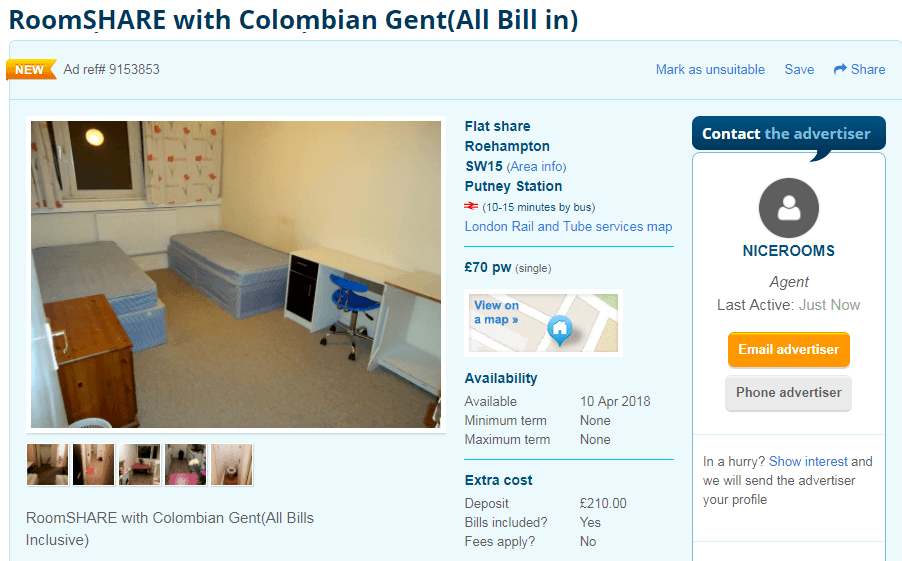
Task: Click the Contact the advertiser header
Action: pyautogui.click(x=786, y=134)
